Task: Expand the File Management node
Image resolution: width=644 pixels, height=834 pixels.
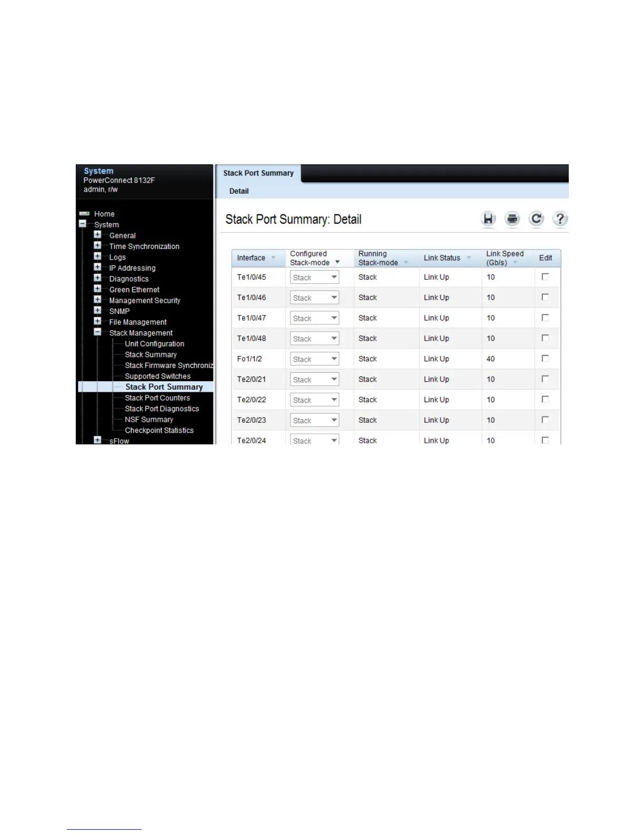Action: point(97,321)
